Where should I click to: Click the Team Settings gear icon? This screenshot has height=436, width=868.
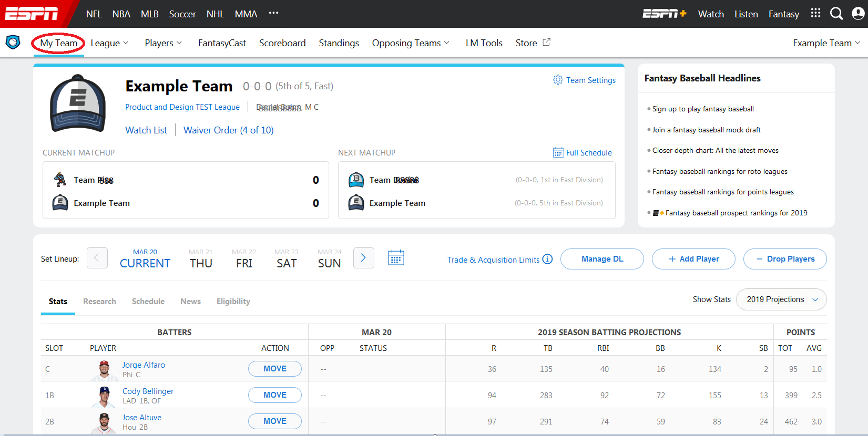coord(558,79)
